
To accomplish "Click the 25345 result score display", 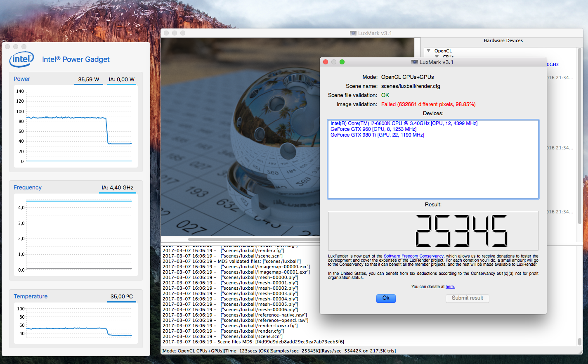I will click(433, 231).
